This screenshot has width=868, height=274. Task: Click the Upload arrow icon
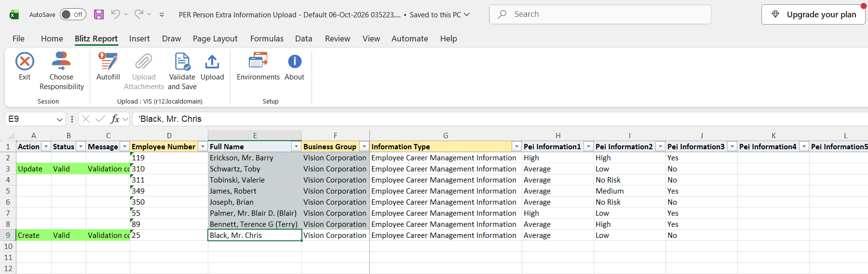coord(212,62)
